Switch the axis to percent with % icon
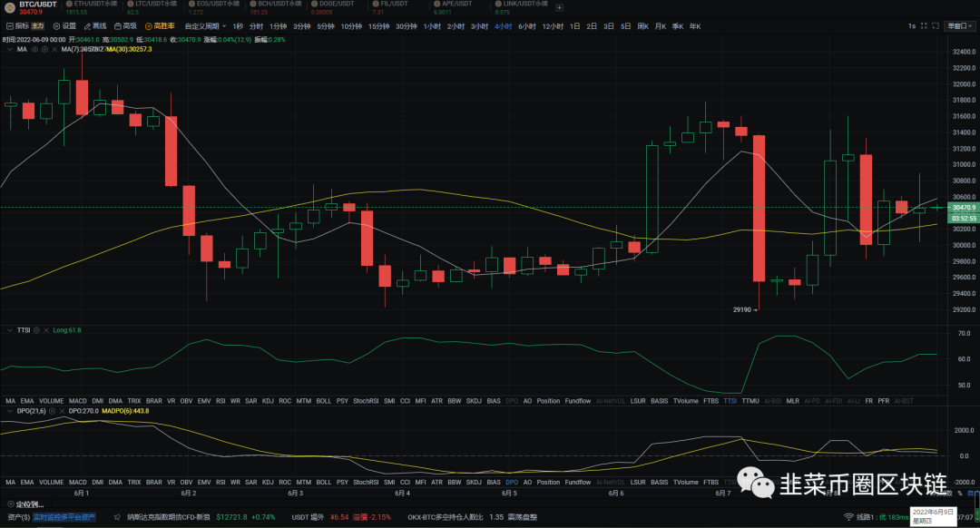The image size is (980, 528). click(x=960, y=493)
